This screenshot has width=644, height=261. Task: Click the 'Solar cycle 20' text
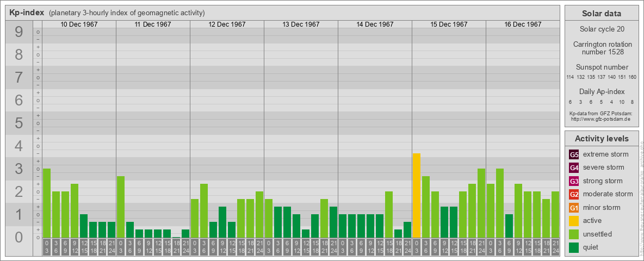[x=602, y=29]
